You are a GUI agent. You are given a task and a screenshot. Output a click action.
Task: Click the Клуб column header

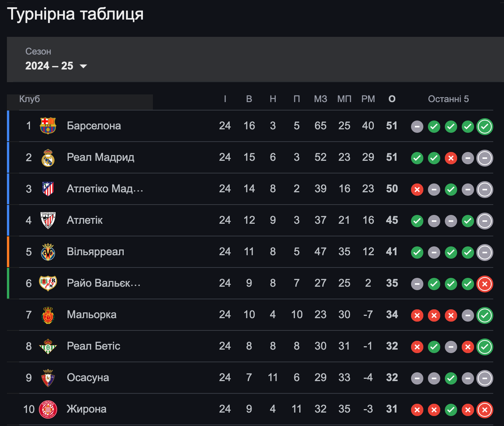[x=30, y=99]
